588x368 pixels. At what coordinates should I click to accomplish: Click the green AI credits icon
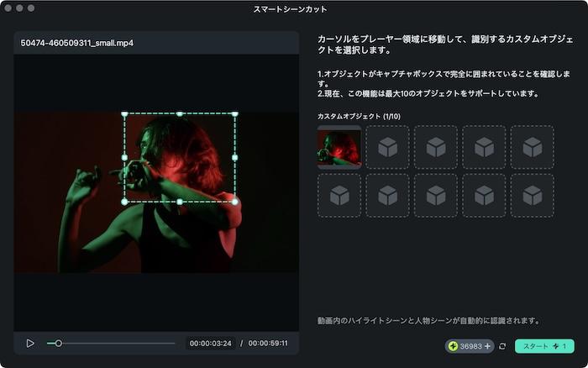(453, 346)
